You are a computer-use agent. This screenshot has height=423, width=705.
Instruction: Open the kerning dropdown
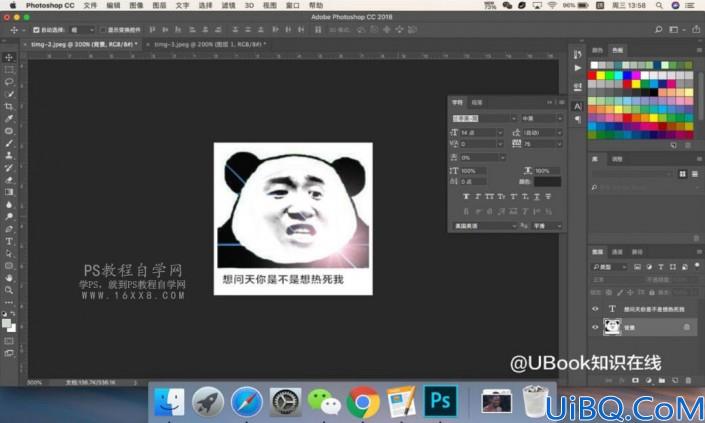(x=500, y=144)
